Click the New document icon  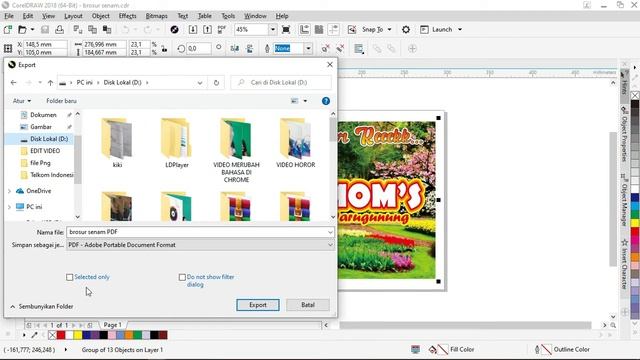pos(8,29)
